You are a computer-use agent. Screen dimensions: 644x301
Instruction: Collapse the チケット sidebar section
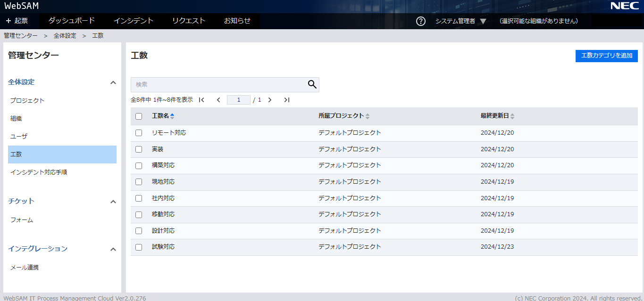pyautogui.click(x=113, y=202)
